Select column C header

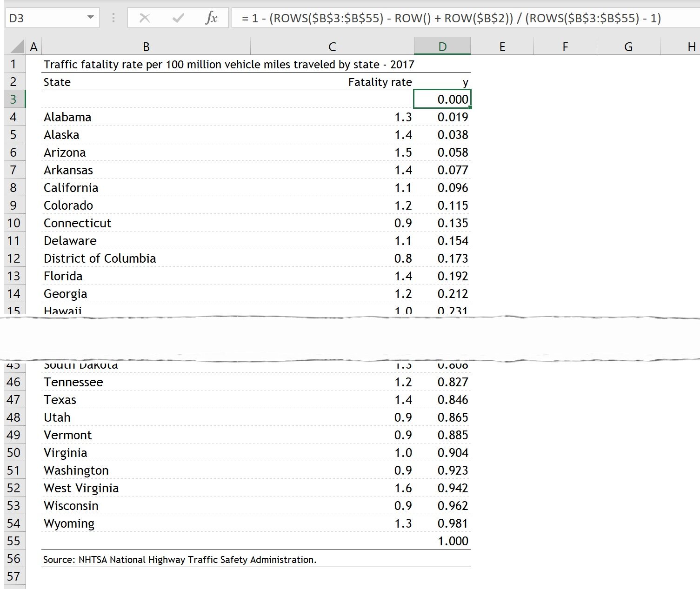(x=332, y=46)
